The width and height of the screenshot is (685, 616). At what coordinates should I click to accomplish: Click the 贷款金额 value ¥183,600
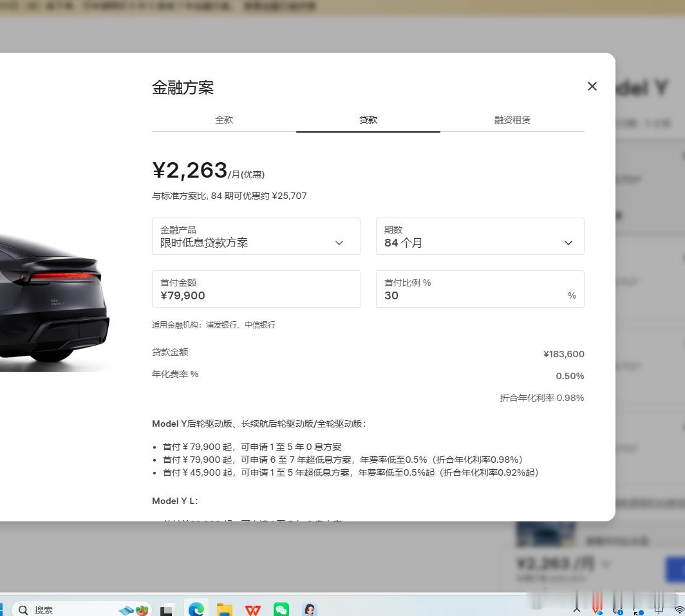[x=563, y=354]
